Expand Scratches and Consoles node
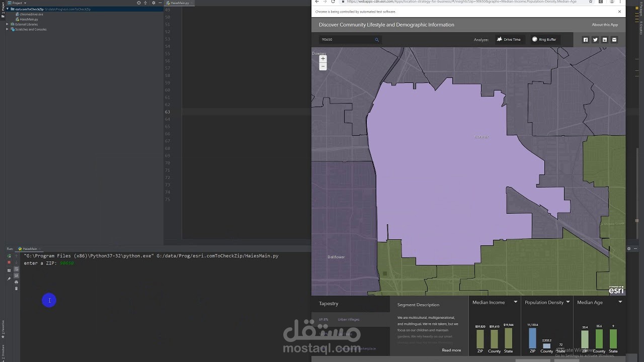The width and height of the screenshot is (644, 362). coord(8,29)
